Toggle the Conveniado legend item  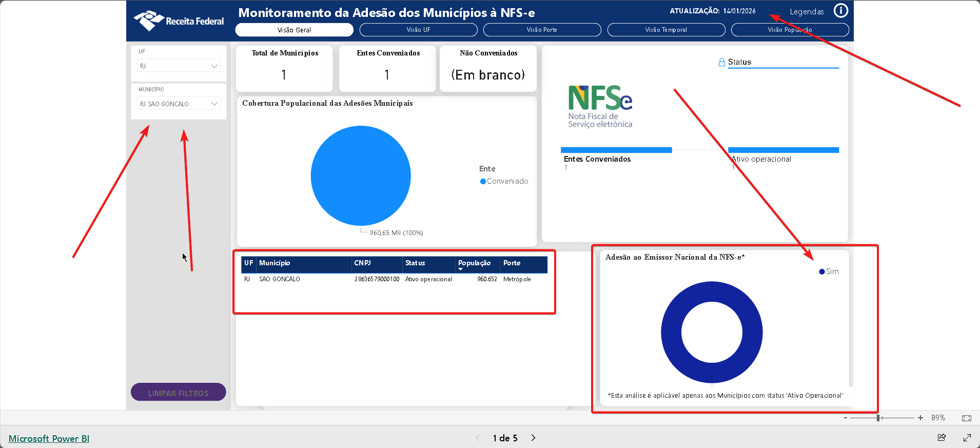[504, 181]
